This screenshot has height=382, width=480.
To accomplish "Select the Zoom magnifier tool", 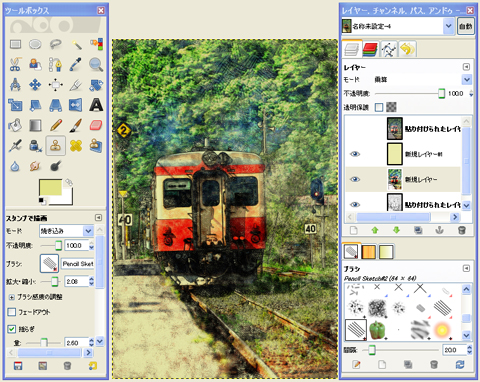I will coord(96,64).
